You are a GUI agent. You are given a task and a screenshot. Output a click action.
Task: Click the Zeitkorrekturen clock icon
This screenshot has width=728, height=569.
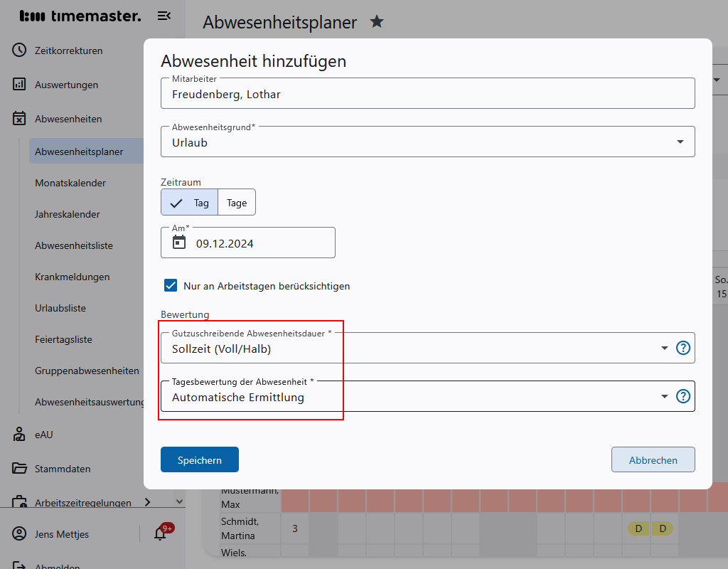tap(19, 50)
